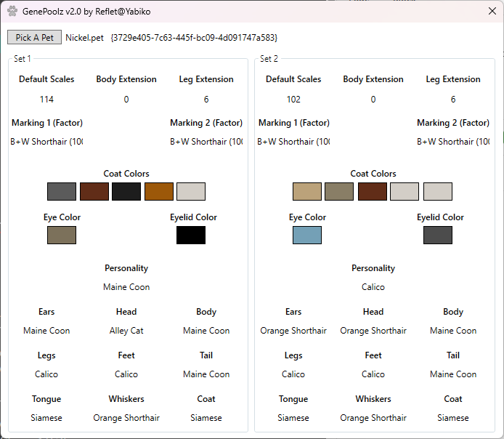
Task: Select the Nickel.pet file name
Action: tap(84, 38)
